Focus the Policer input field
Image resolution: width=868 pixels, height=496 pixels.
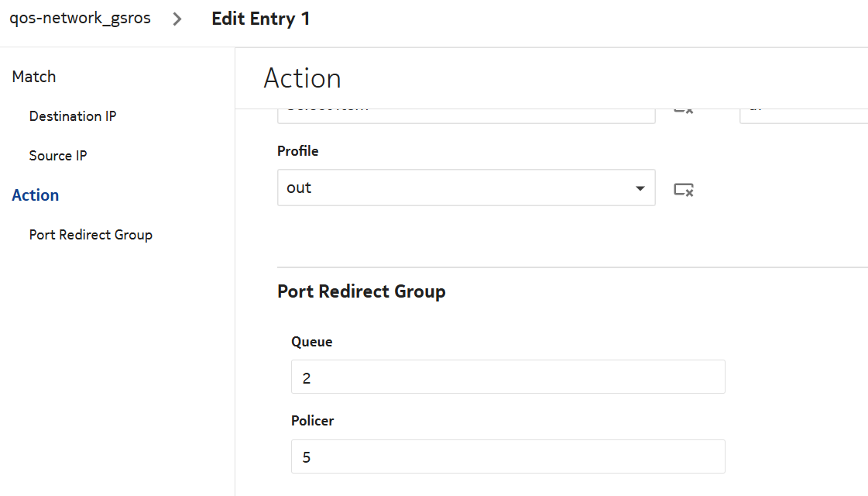508,456
